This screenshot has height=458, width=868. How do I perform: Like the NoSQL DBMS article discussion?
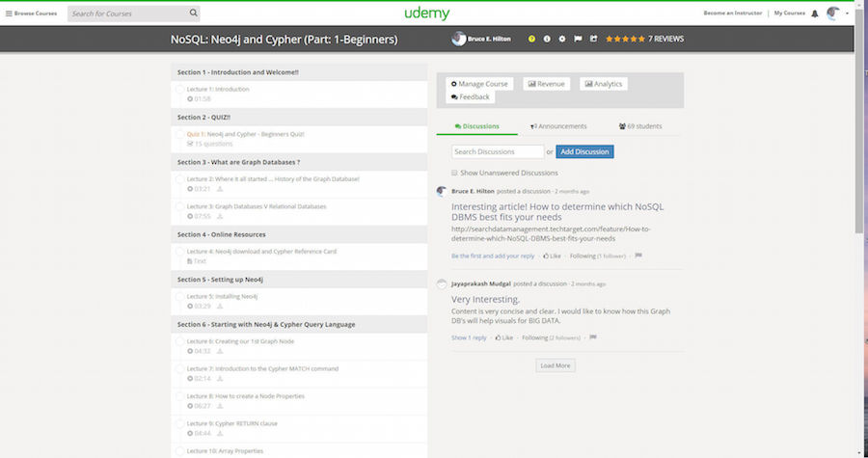(x=552, y=256)
